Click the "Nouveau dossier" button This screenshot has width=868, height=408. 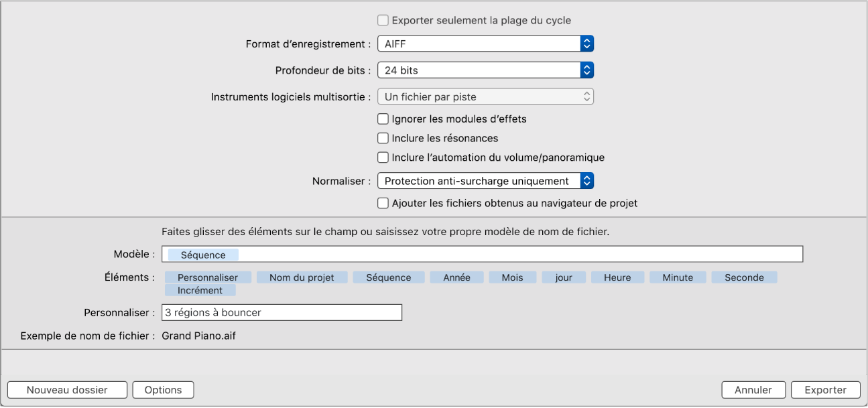coord(66,389)
